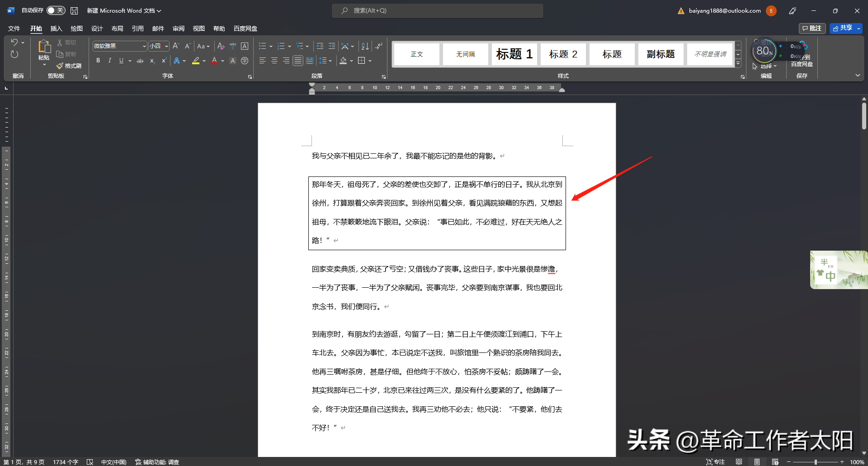Switch to the Review (审阅) tab
This screenshot has width=868, height=466.
[178, 29]
